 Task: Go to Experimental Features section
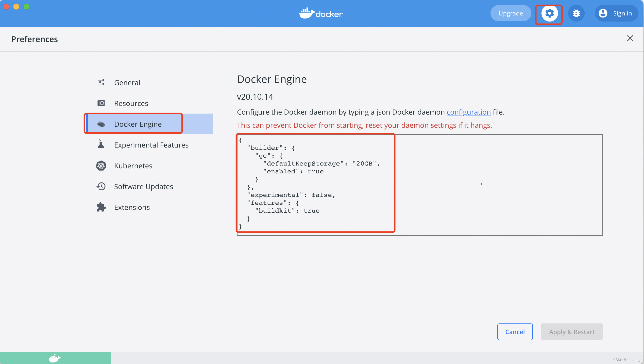pos(151,145)
